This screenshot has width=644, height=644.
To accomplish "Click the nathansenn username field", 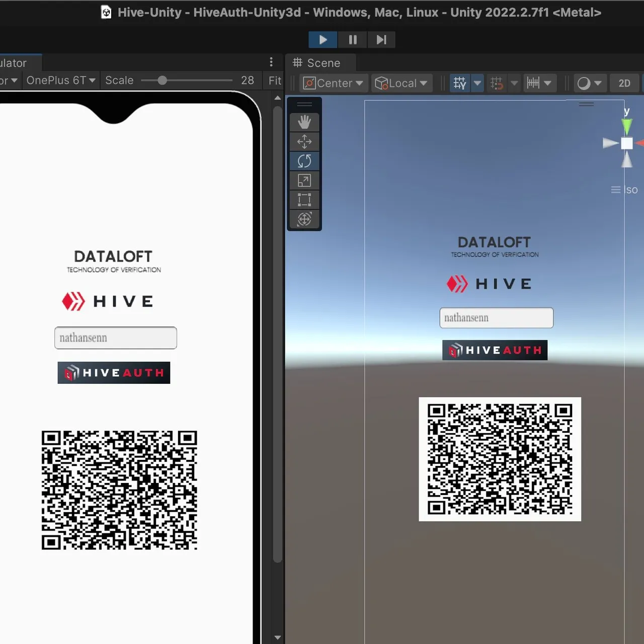I will pos(115,338).
